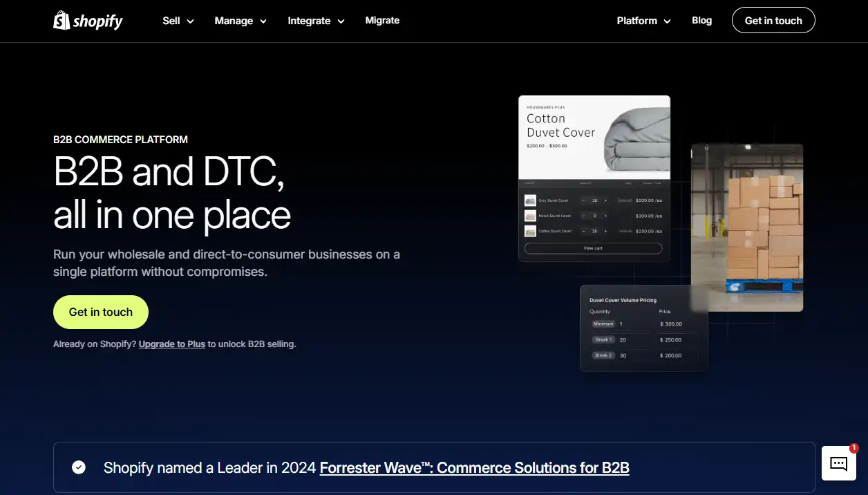The height and width of the screenshot is (495, 868).
Task: Increase Grey Duvet Cover quantity with plus
Action: pyautogui.click(x=605, y=200)
